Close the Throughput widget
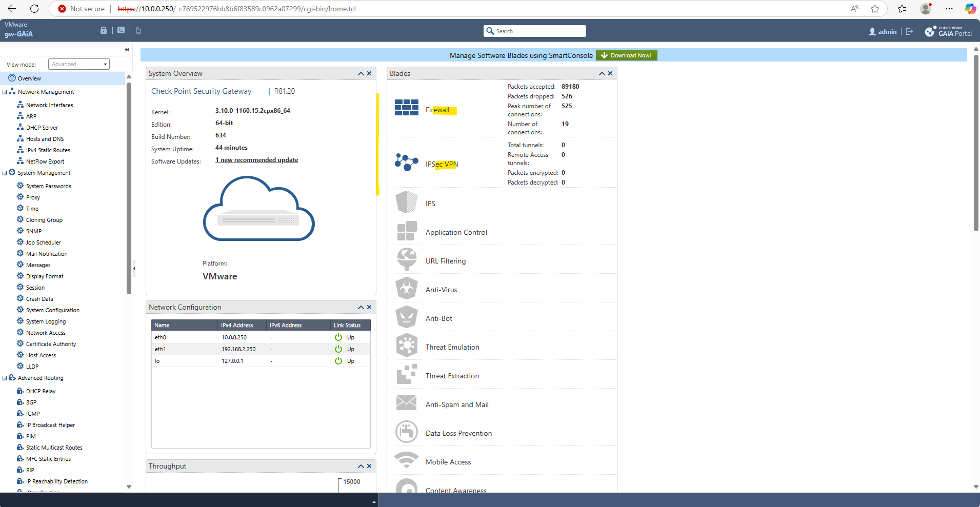The image size is (980, 507). [x=369, y=467]
